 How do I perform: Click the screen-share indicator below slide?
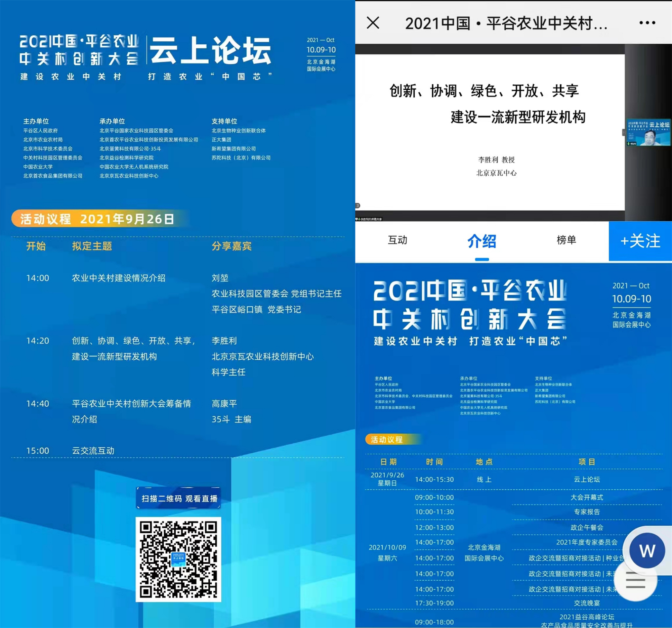click(x=369, y=219)
